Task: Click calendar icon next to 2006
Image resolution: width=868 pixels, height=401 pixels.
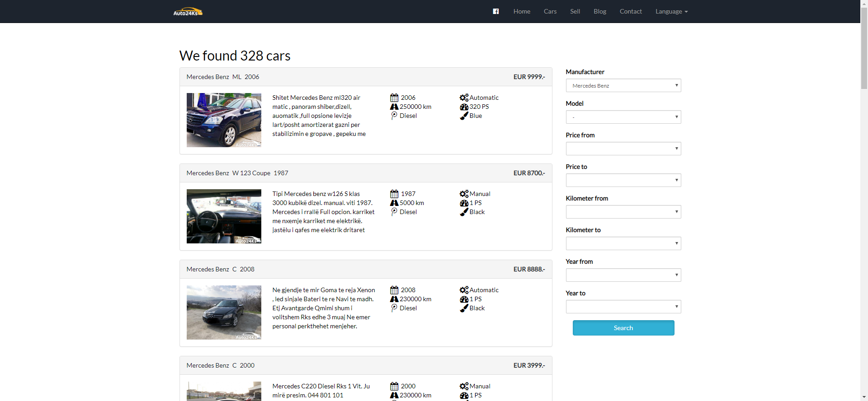Action: (394, 98)
